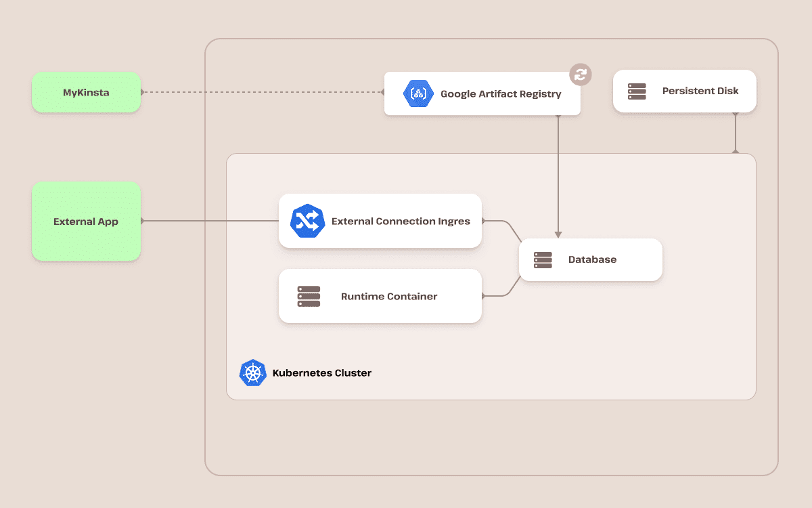This screenshot has height=508, width=812.
Task: Click the Persistent Disk server icon
Action: (x=636, y=91)
